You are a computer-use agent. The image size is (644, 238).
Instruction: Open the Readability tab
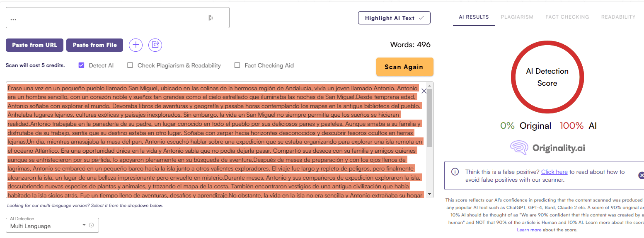(618, 17)
